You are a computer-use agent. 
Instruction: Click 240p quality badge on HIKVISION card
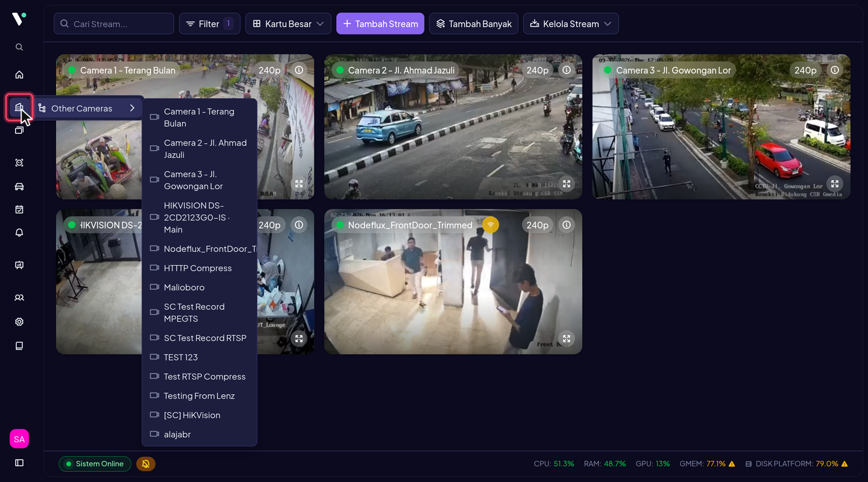269,225
